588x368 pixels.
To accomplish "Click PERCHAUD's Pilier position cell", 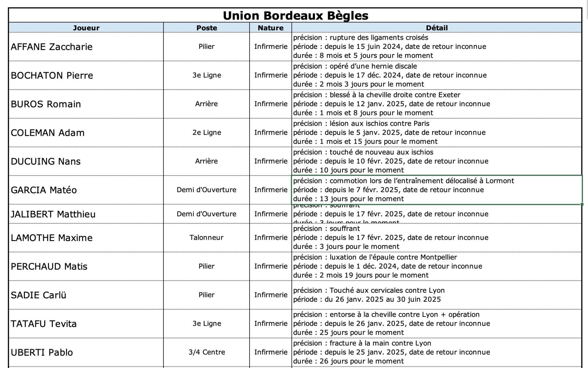I will click(x=206, y=266).
